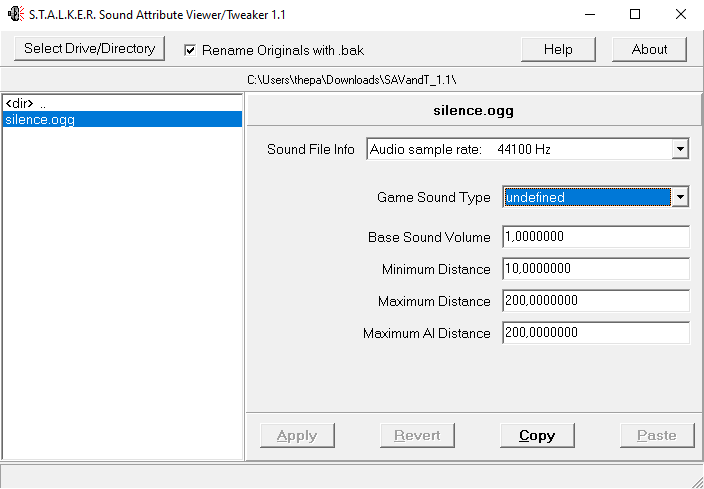The height and width of the screenshot is (489, 704).
Task: Click the Base Sound Volume input field
Action: [596, 237]
